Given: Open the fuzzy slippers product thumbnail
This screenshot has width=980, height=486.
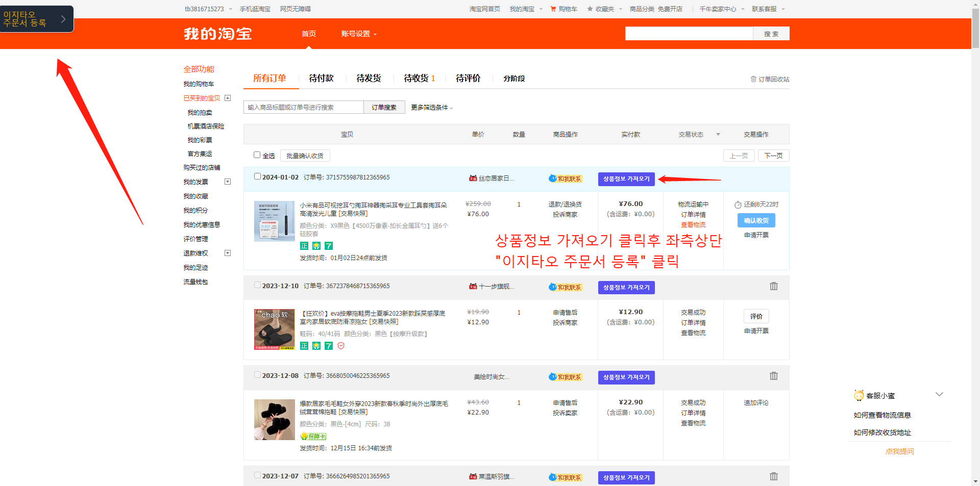Looking at the screenshot, I should coord(275,420).
